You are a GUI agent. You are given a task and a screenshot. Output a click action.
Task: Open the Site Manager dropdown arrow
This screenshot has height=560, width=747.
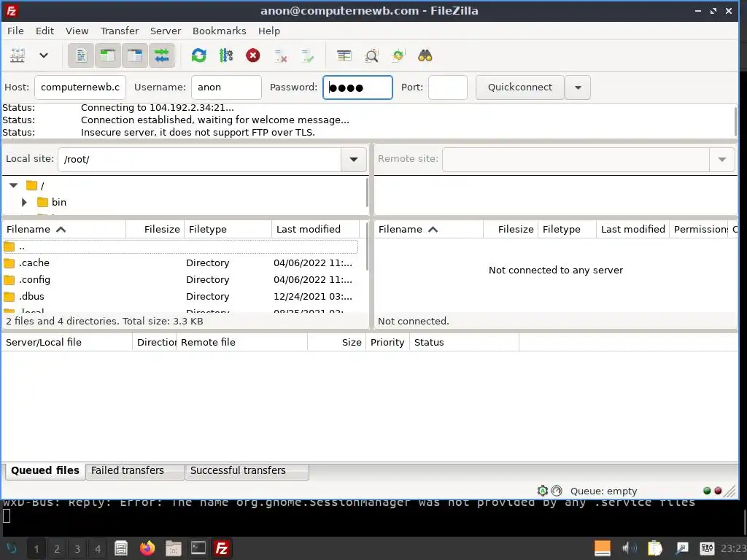click(x=43, y=55)
